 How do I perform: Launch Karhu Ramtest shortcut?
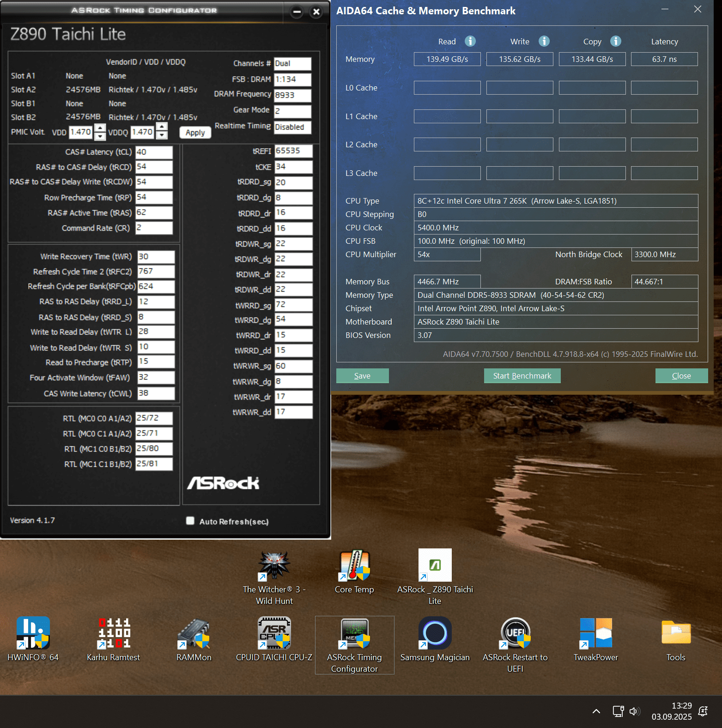tap(114, 639)
